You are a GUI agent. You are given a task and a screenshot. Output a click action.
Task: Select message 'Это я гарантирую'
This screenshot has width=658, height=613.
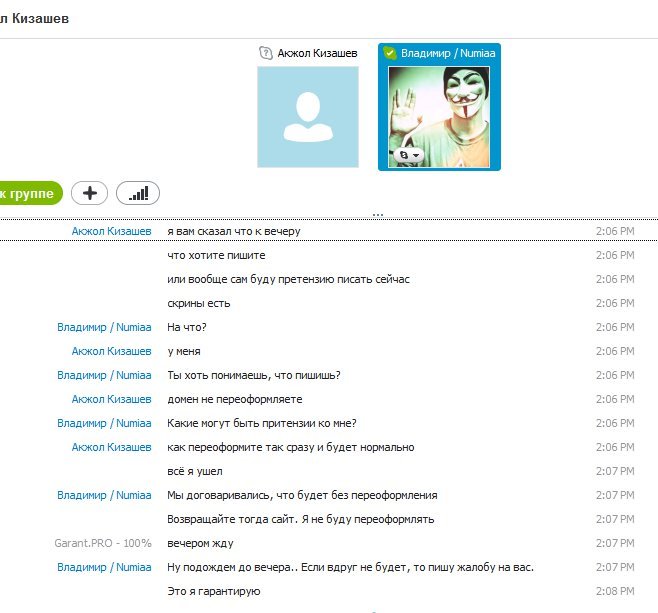[214, 591]
